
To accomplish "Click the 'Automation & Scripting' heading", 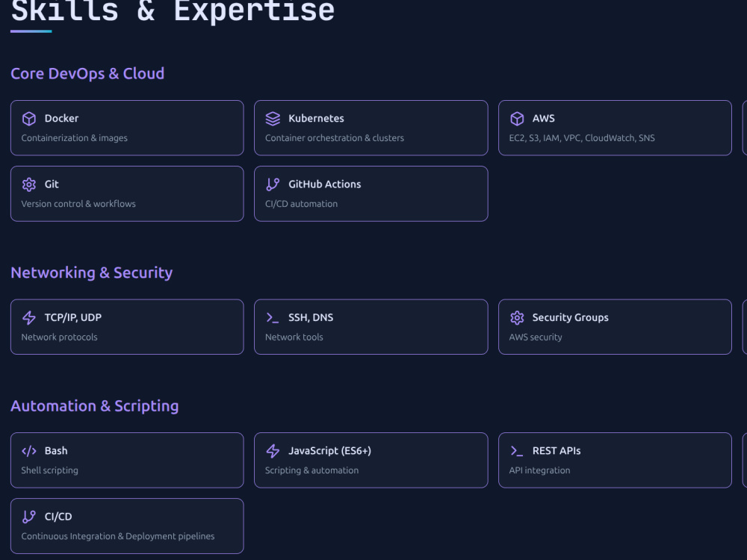I will (x=95, y=405).
